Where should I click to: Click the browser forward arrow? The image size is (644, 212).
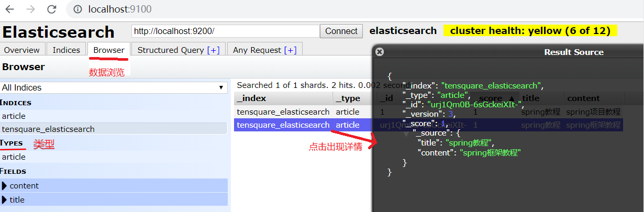click(x=31, y=9)
